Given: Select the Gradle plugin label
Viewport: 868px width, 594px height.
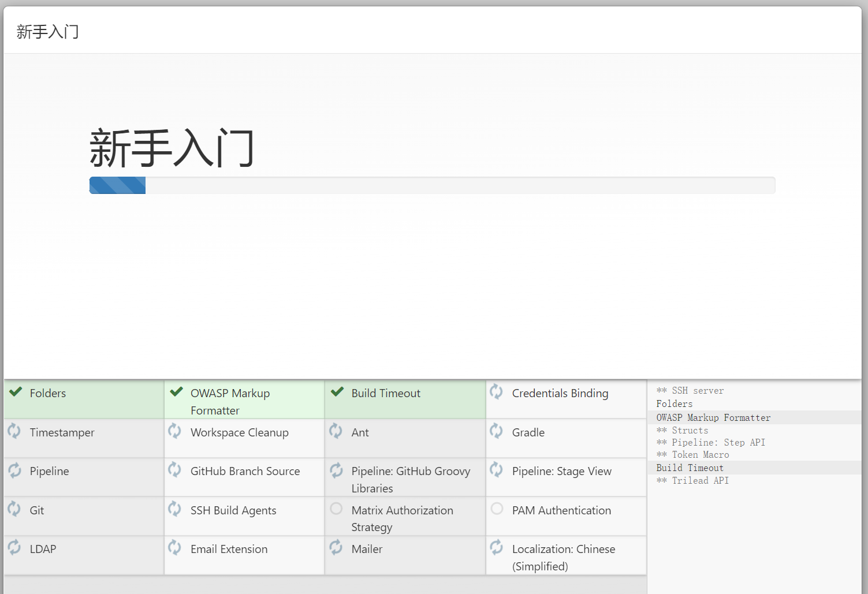Looking at the screenshot, I should (x=528, y=432).
